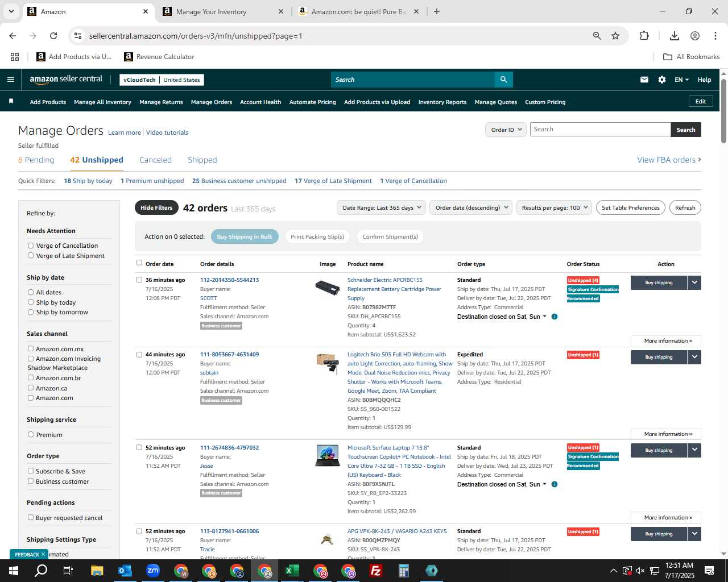Click browser reload page icon
The image size is (728, 582).
[x=53, y=36]
